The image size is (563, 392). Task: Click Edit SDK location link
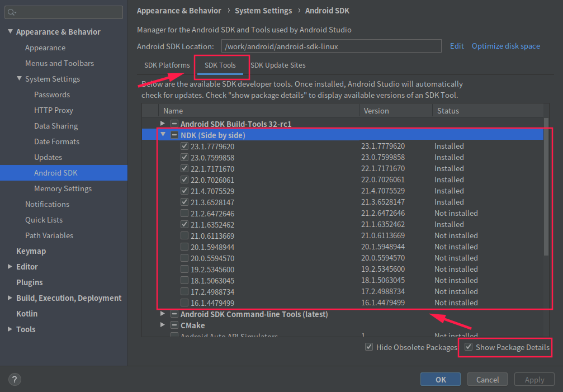pyautogui.click(x=457, y=46)
